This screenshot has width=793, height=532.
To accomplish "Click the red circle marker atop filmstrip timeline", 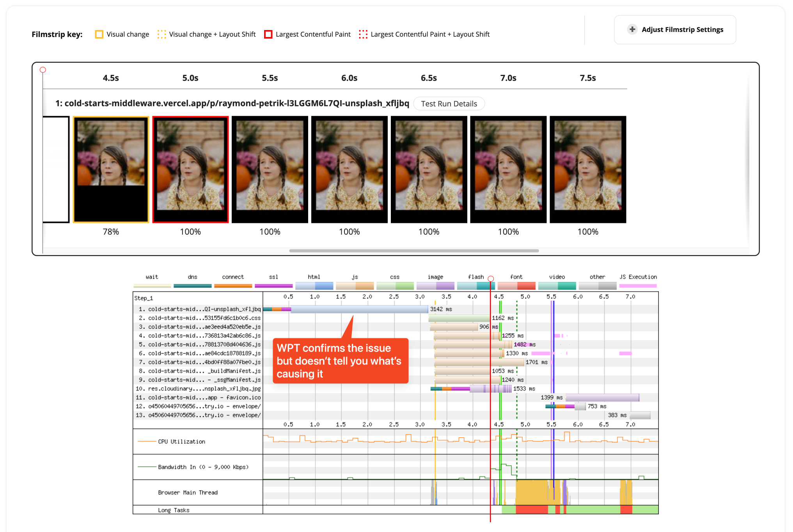I will coord(43,70).
